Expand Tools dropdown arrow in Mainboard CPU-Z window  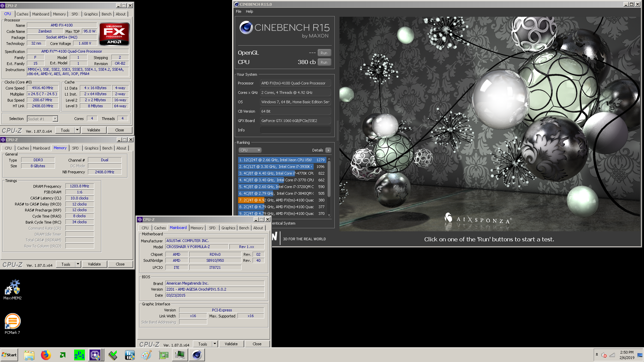pyautogui.click(x=215, y=344)
